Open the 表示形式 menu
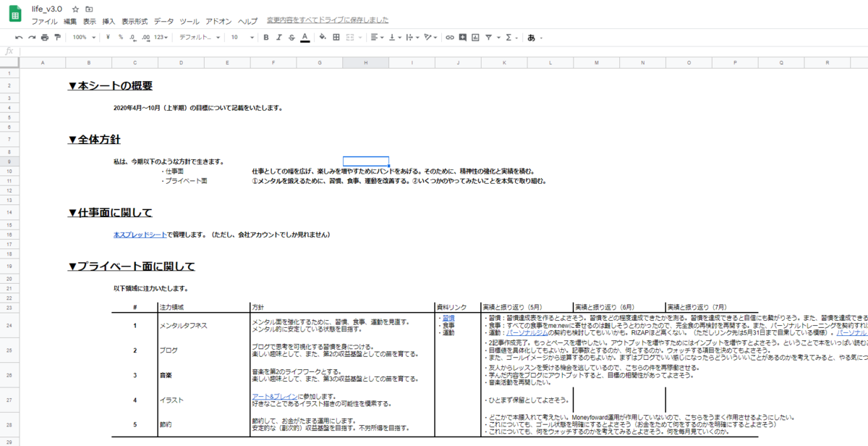The width and height of the screenshot is (868, 446). coord(135,21)
